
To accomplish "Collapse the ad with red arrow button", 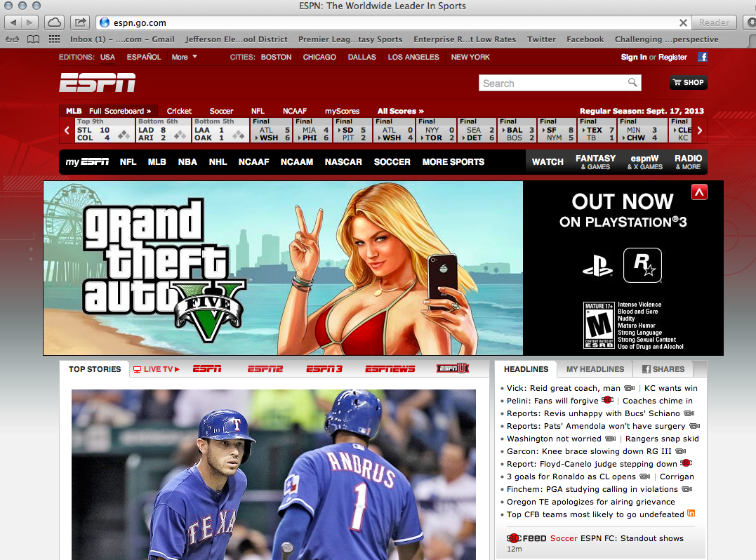I will pos(698,192).
